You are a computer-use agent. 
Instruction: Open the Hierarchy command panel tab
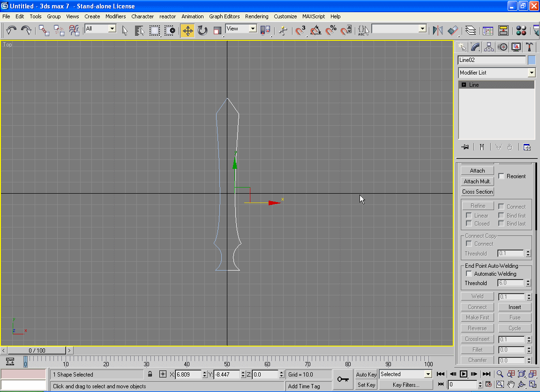489,47
